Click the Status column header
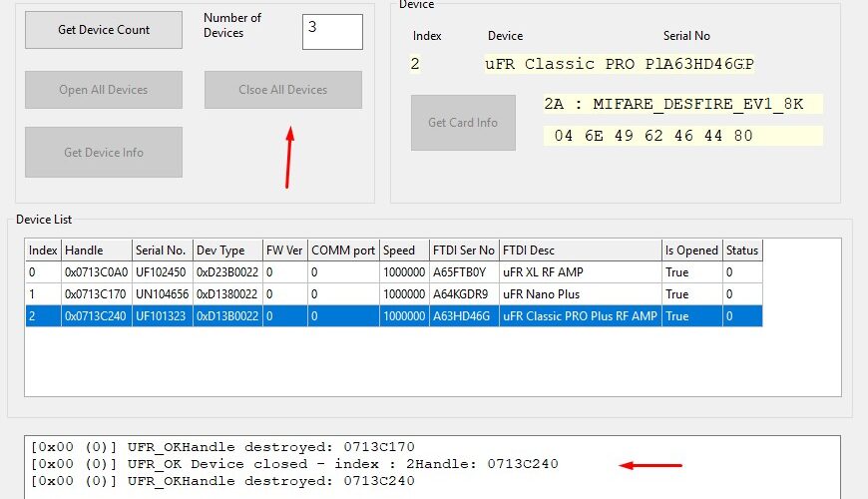 742,250
